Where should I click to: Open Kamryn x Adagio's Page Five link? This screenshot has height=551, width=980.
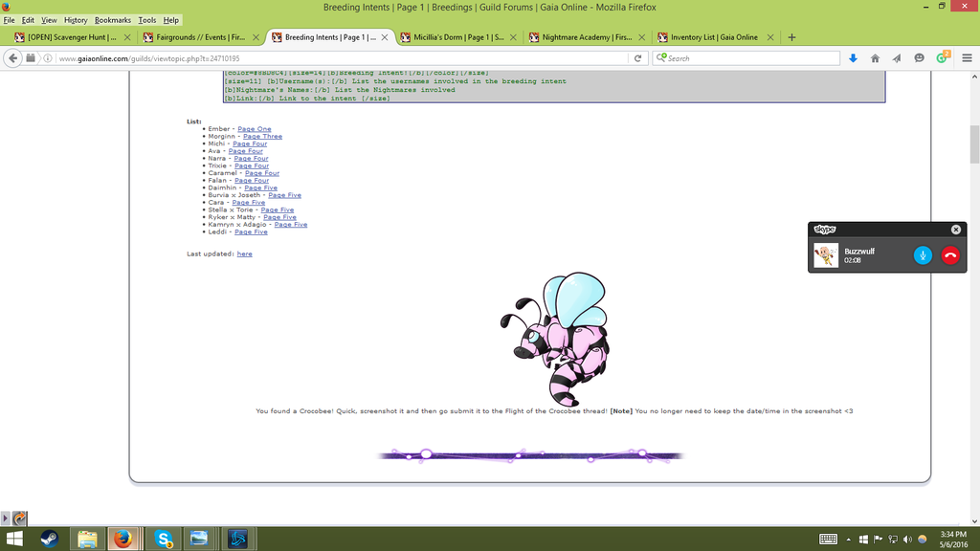[x=291, y=224]
